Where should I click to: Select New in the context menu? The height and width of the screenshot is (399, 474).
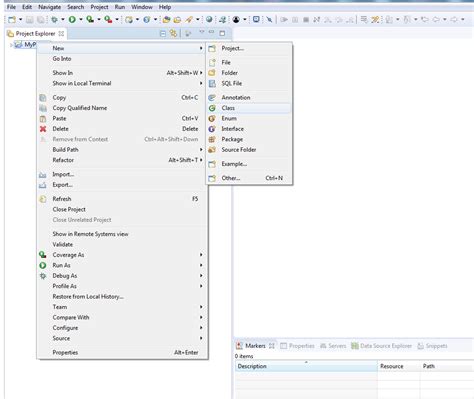[x=121, y=48]
